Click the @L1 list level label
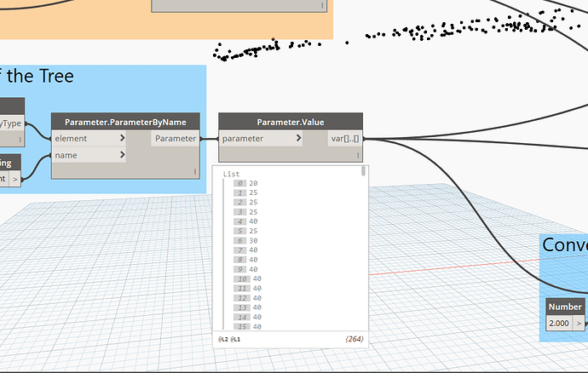 coord(235,339)
